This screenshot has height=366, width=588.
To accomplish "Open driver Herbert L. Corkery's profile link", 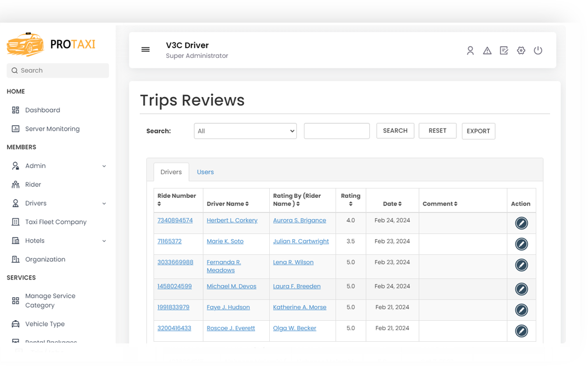I will (x=232, y=220).
